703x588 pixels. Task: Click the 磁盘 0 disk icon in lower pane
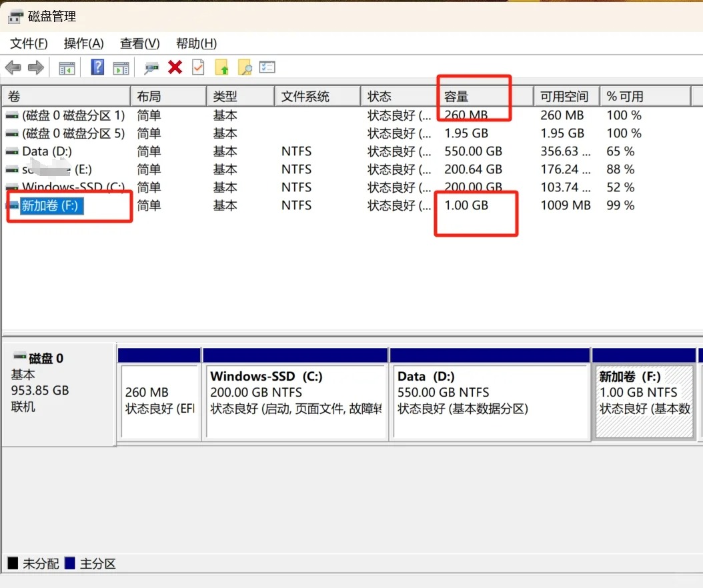[20, 357]
